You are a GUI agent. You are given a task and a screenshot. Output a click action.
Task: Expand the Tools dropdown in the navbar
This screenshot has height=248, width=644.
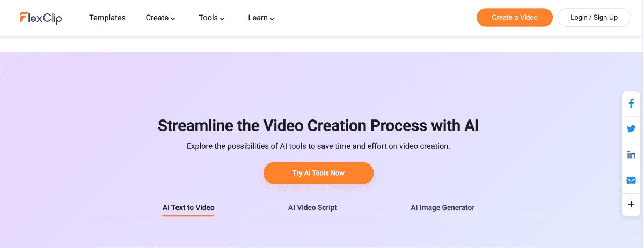click(x=211, y=18)
